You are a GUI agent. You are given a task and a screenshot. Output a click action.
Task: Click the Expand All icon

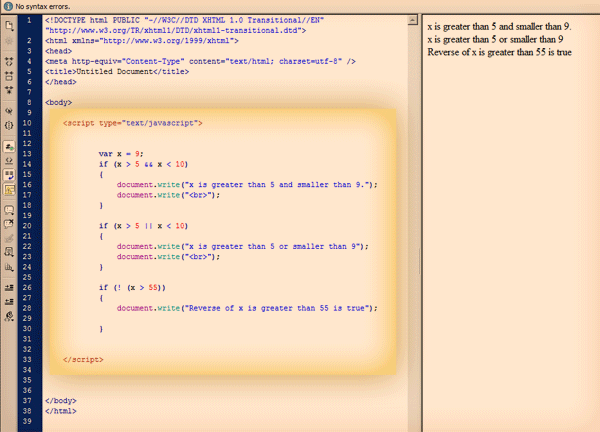click(x=9, y=90)
